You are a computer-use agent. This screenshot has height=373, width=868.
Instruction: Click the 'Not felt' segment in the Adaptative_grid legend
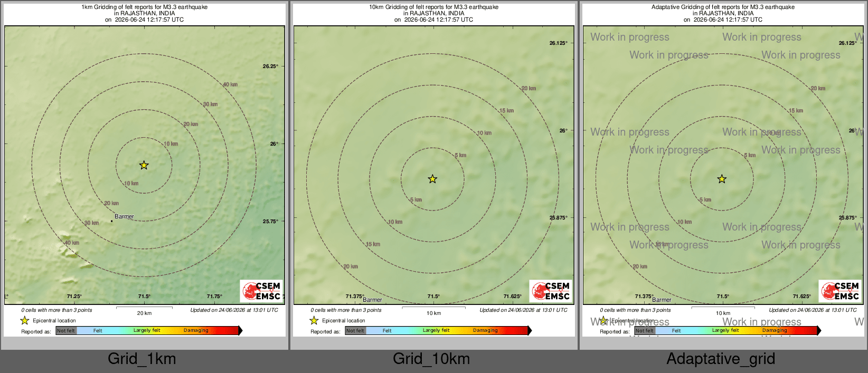[x=645, y=330]
